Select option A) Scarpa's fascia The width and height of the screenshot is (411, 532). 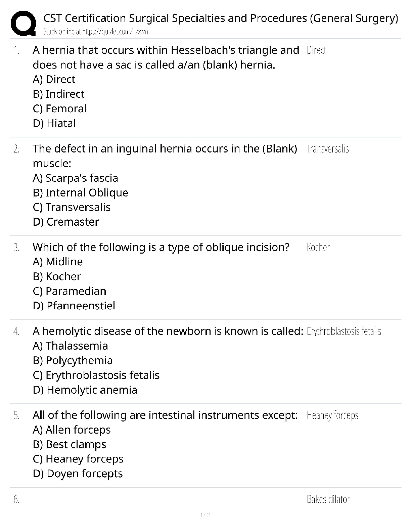pyautogui.click(x=76, y=178)
